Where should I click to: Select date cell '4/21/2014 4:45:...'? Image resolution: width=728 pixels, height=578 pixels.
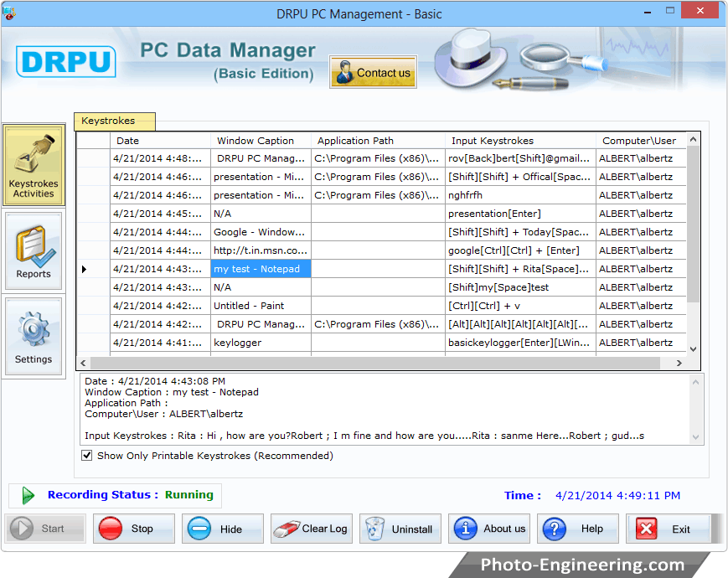[x=160, y=214]
